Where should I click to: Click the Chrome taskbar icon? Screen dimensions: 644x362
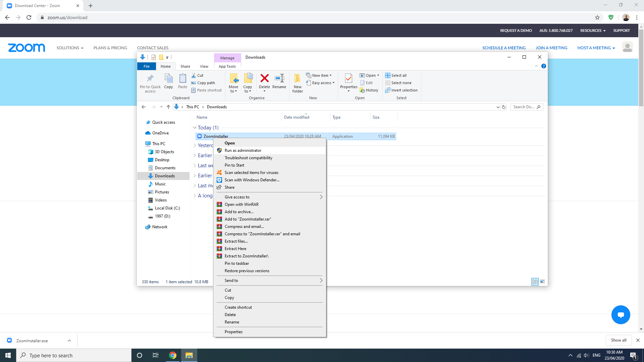pos(173,355)
